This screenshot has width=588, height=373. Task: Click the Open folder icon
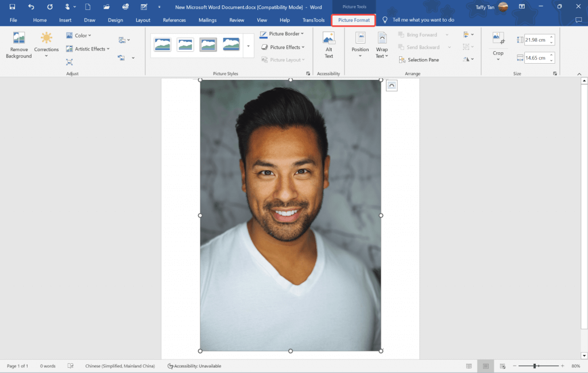(106, 7)
